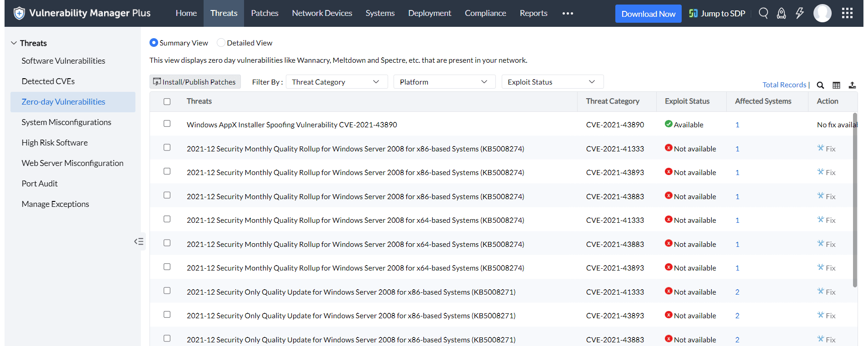Switch to the Patches tab
868x346 pixels.
tap(264, 13)
